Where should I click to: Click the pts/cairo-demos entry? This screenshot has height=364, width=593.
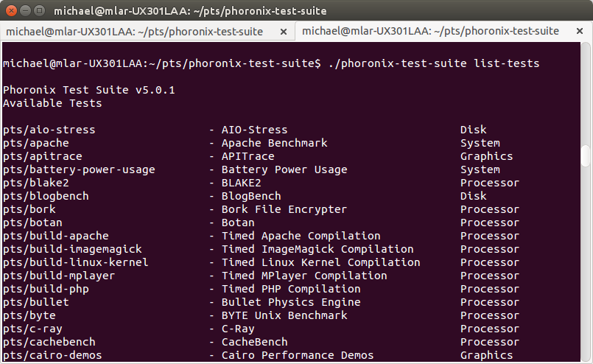click(x=52, y=355)
